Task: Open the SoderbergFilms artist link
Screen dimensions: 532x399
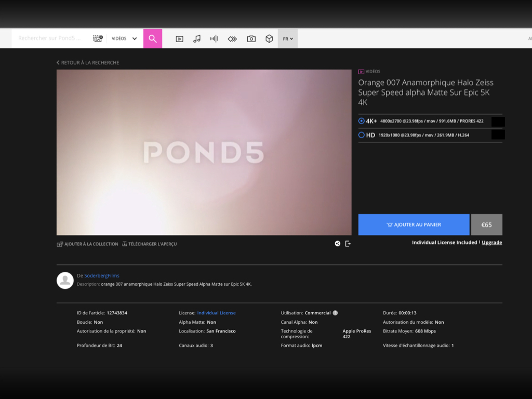Action: (x=102, y=276)
